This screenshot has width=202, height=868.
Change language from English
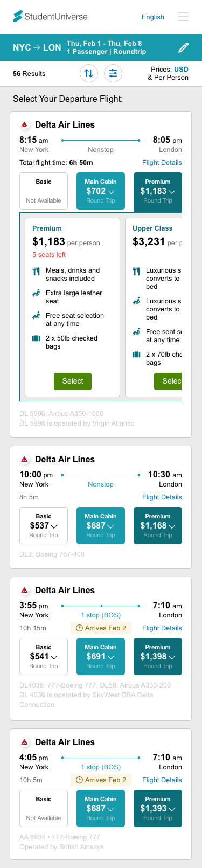coord(153,17)
